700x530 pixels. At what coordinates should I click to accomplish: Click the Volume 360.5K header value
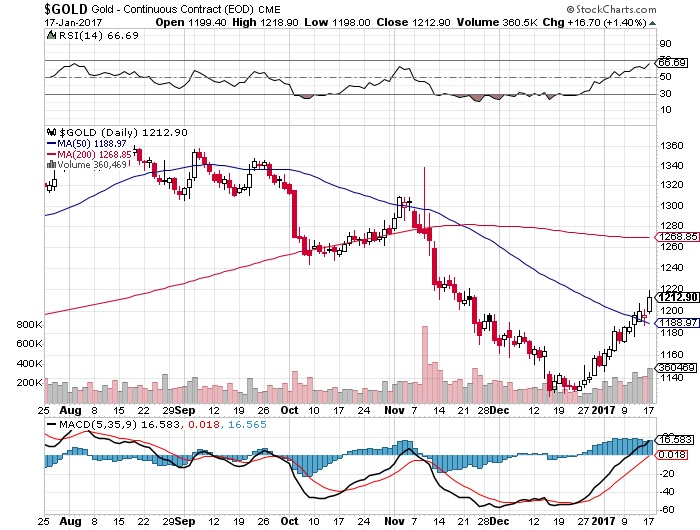(497, 22)
